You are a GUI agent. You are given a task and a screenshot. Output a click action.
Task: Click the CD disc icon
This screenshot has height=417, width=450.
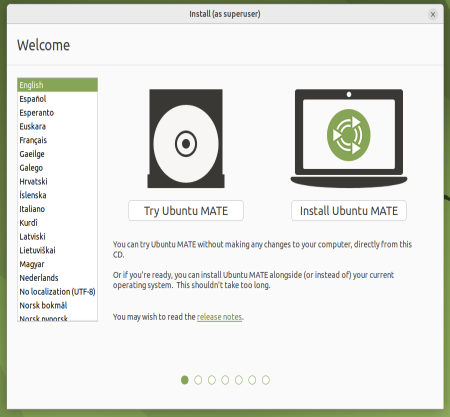(x=186, y=138)
